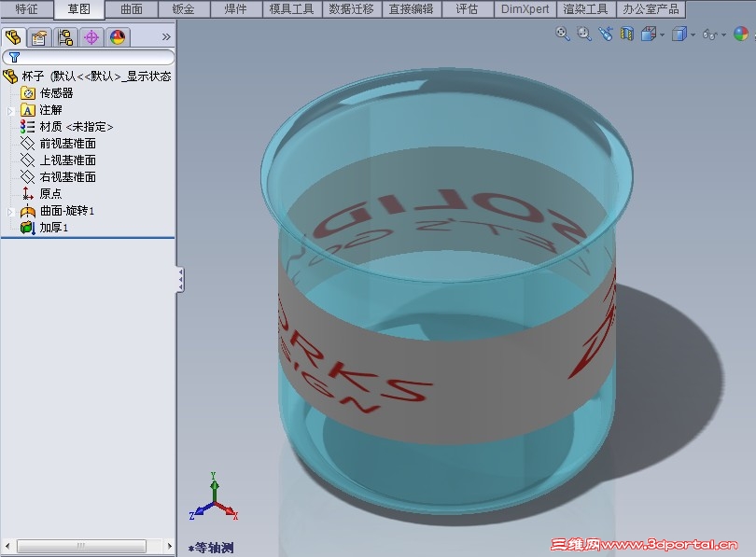Click the View Orientation cube icon
The height and width of the screenshot is (557, 756).
pyautogui.click(x=649, y=34)
